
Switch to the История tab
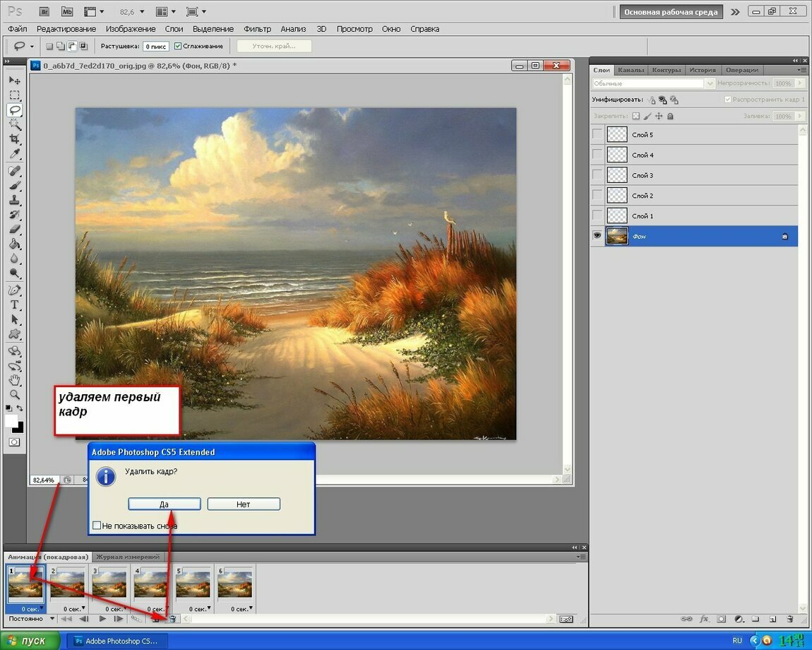703,70
